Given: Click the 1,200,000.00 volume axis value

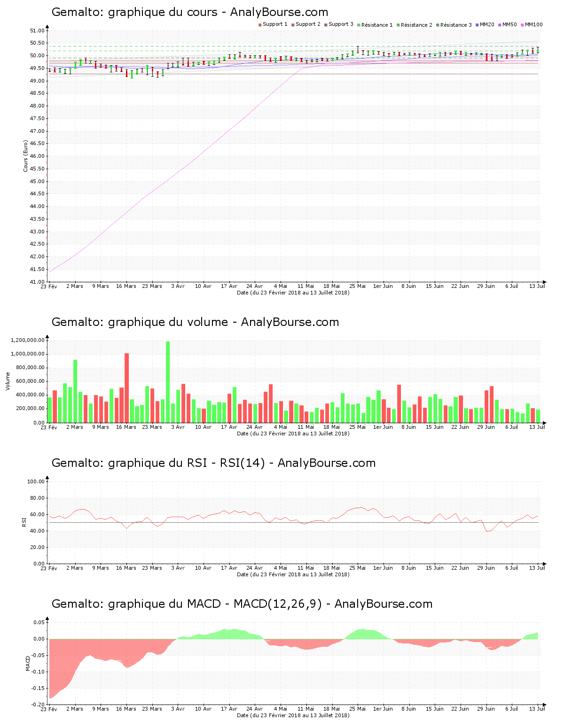Looking at the screenshot, I should [27, 341].
